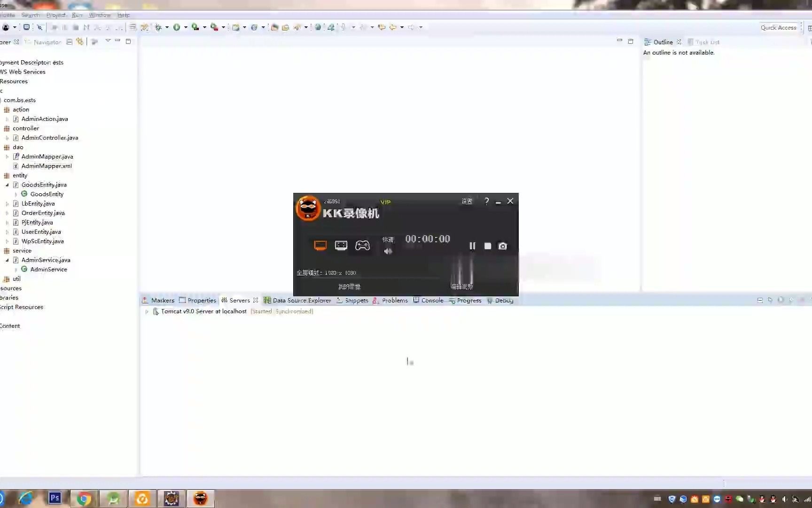Viewport: 812px width, 508px height.
Task: Switch to the Task List tab
Action: click(x=703, y=42)
